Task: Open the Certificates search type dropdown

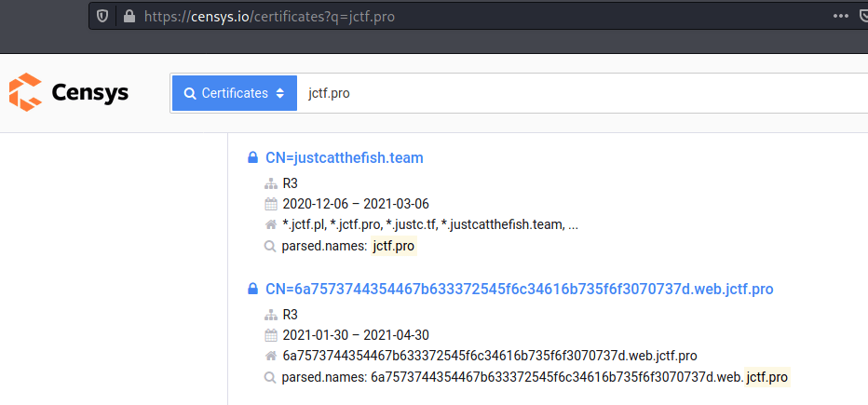Action: click(x=235, y=94)
